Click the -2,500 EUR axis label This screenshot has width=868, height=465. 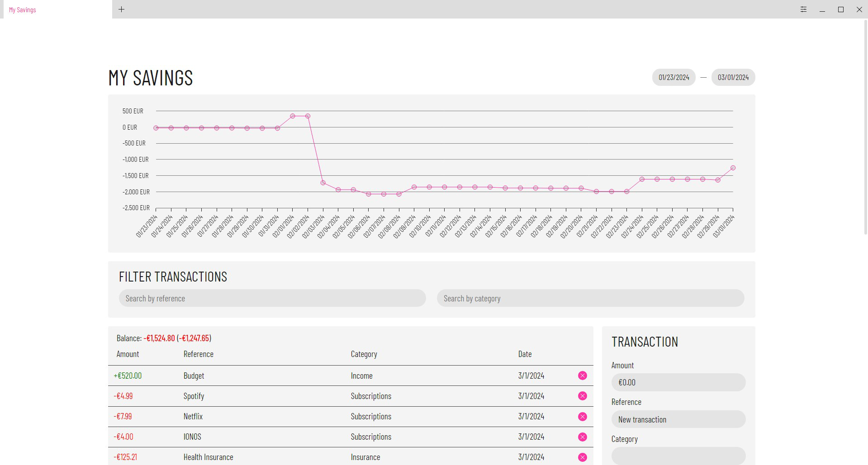(136, 208)
